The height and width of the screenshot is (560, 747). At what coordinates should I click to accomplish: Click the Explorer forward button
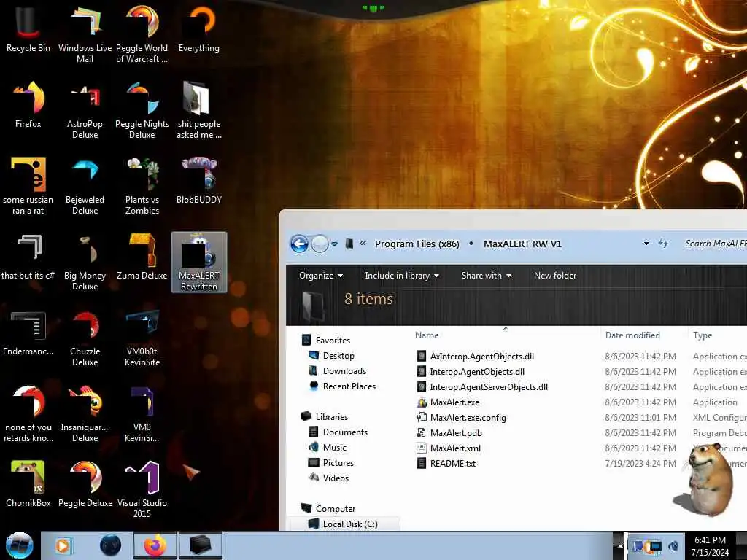pyautogui.click(x=320, y=244)
